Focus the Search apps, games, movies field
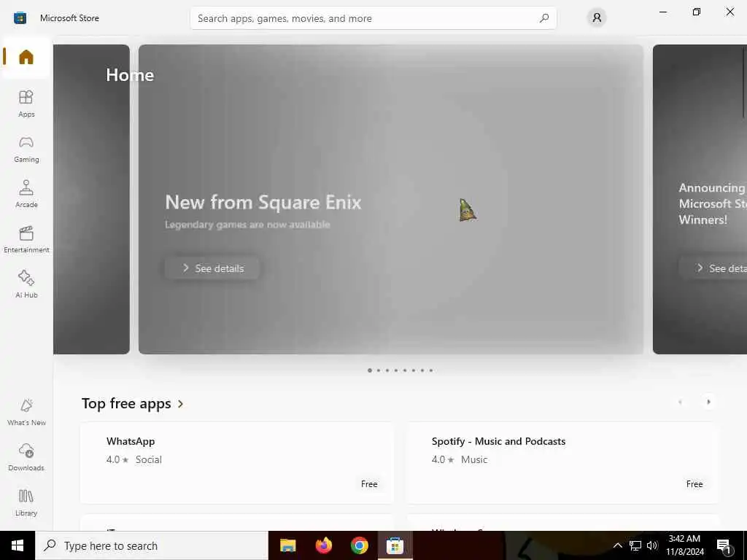 click(x=373, y=18)
